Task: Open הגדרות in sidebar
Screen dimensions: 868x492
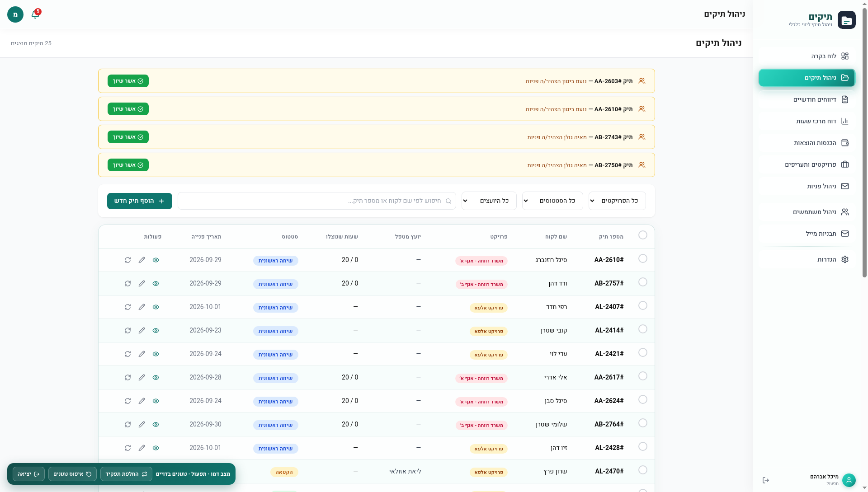Action: click(807, 259)
